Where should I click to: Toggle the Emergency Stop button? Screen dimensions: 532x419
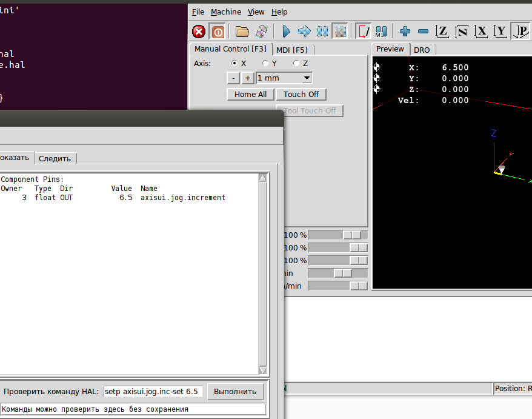tap(199, 32)
